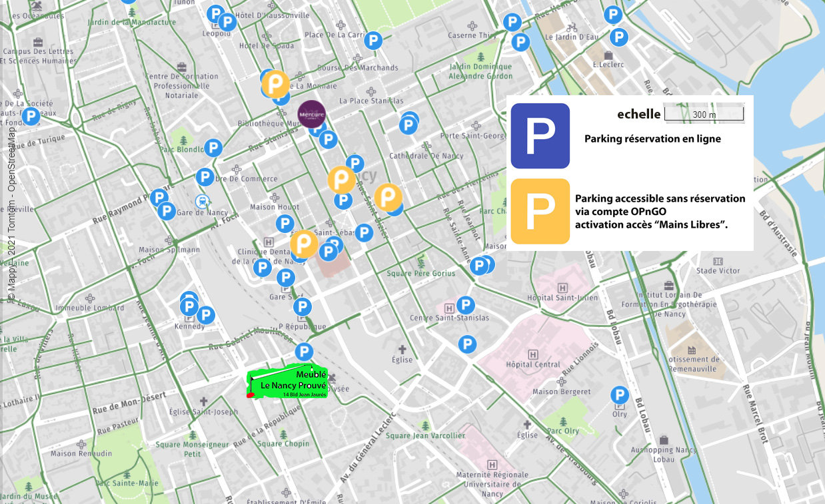Click blue parking marker beside Parc Blondlot
This screenshot has width=825, height=504.
213,148
